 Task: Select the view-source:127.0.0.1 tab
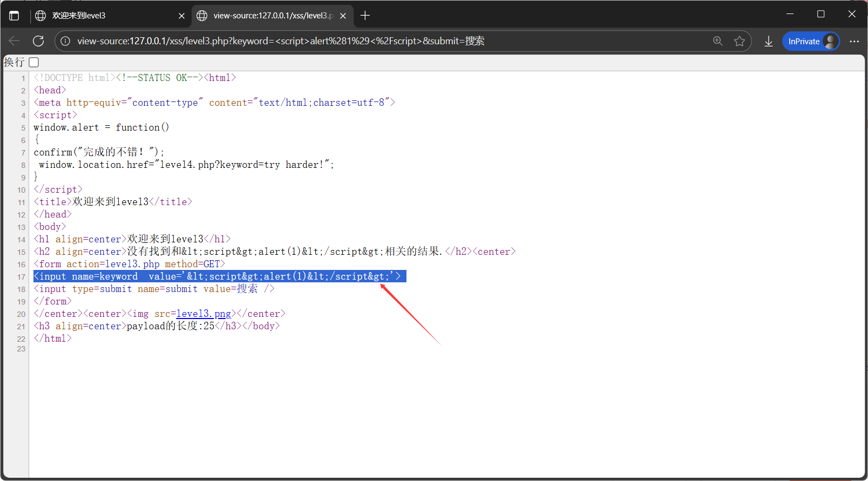coord(273,16)
